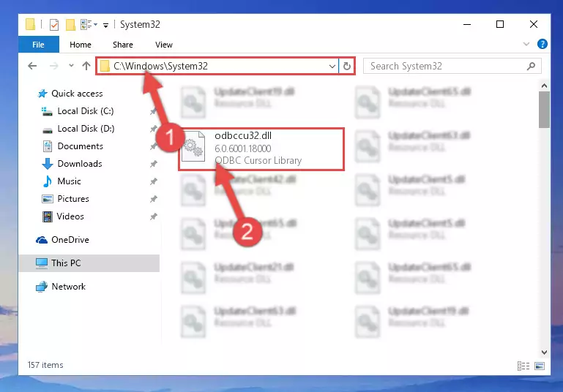The width and height of the screenshot is (563, 392).
Task: Select This PC in navigation pane
Action: click(x=89, y=263)
